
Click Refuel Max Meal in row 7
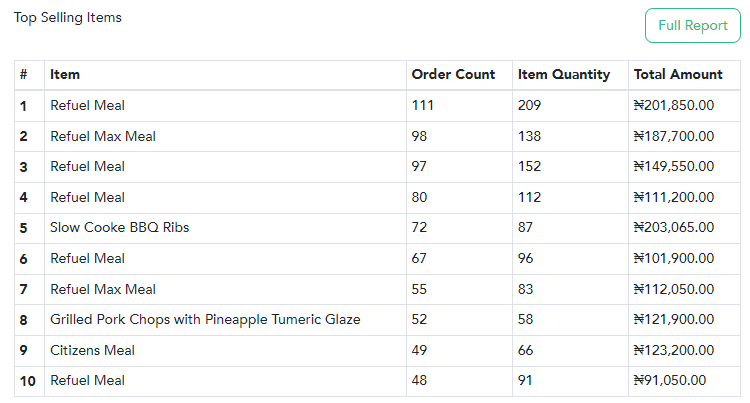[103, 289]
